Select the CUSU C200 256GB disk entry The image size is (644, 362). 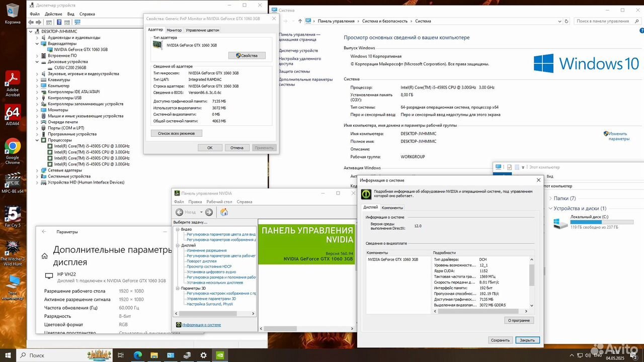coord(70,68)
